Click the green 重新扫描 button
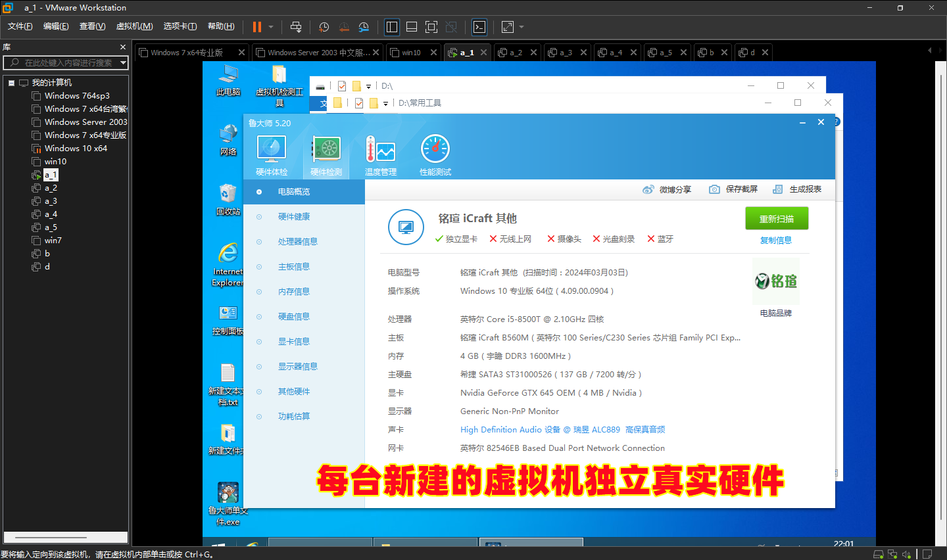This screenshot has height=560, width=947. [776, 219]
